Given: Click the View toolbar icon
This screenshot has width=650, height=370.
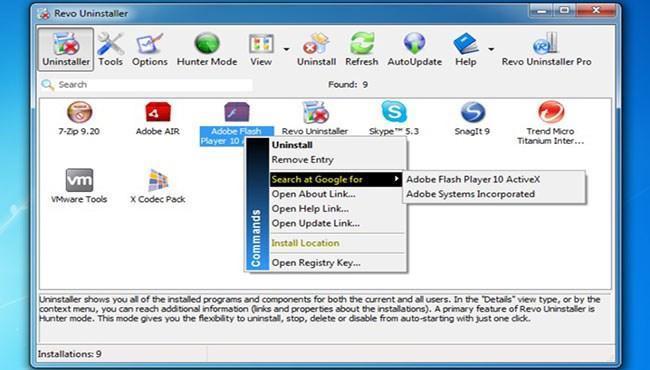Looking at the screenshot, I should pos(261,49).
